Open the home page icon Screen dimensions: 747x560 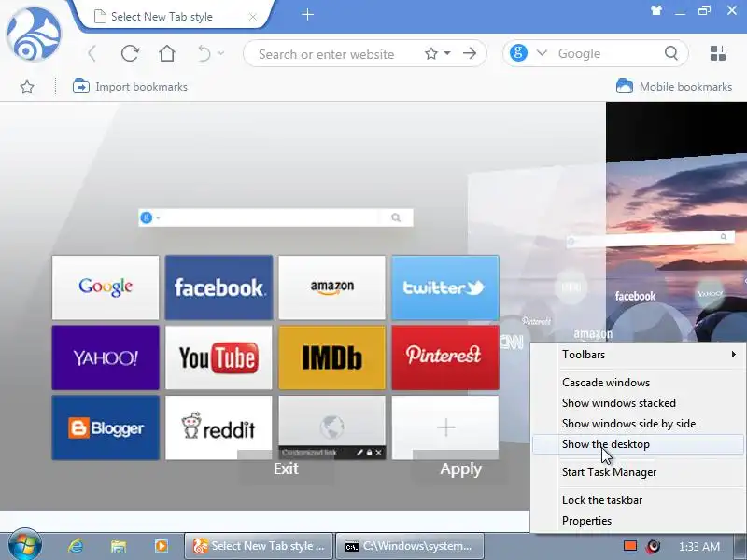point(167,53)
